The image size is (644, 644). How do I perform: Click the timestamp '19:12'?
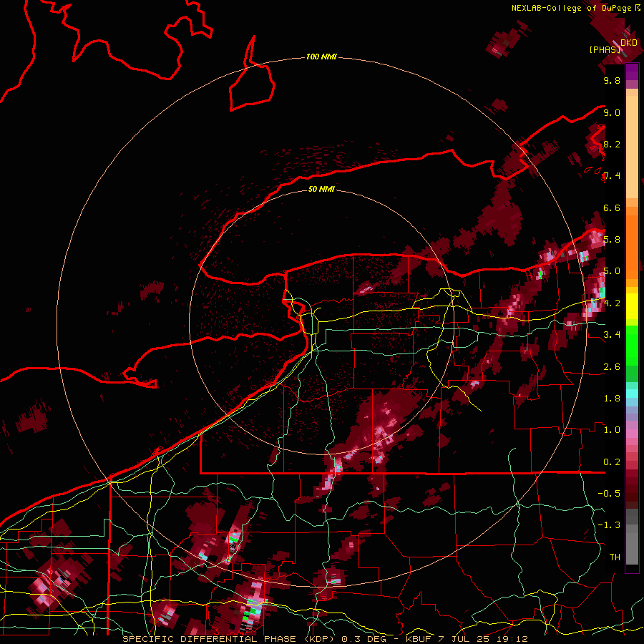[x=512, y=639]
